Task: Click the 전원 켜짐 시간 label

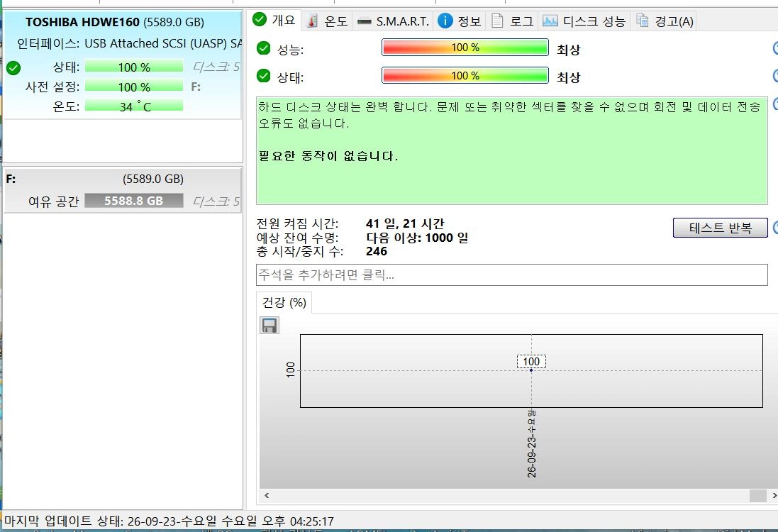Action: point(297,224)
